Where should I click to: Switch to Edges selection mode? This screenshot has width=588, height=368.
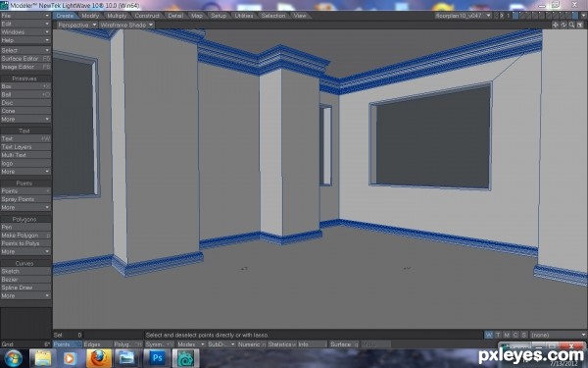point(97,344)
